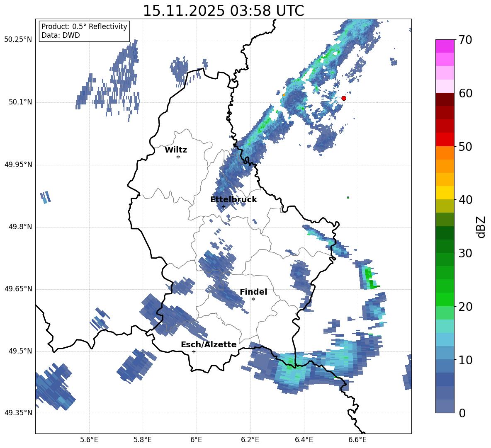Click the Esch/Alzette station cross marker
This screenshot has height=448, width=491.
(x=194, y=351)
